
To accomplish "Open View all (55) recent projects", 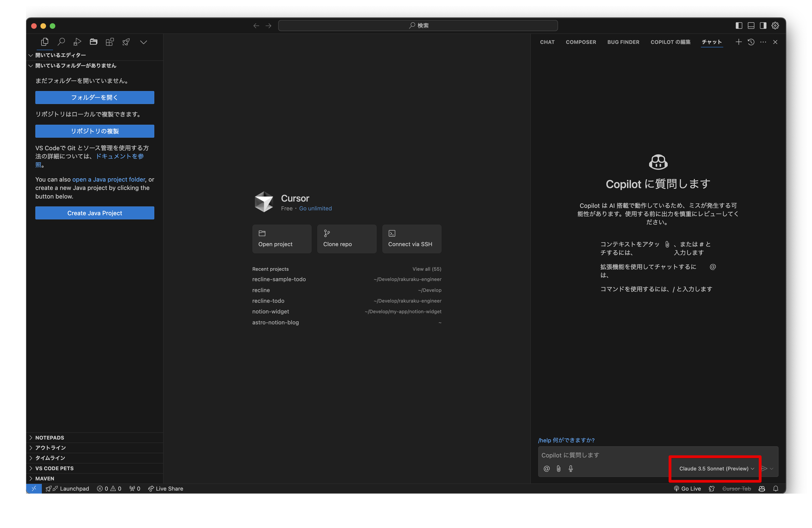I will 427,269.
